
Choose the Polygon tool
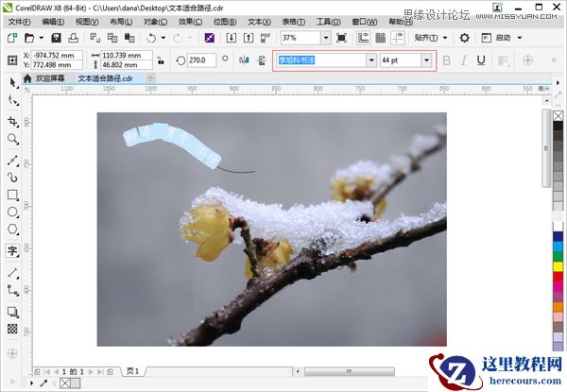12,229
